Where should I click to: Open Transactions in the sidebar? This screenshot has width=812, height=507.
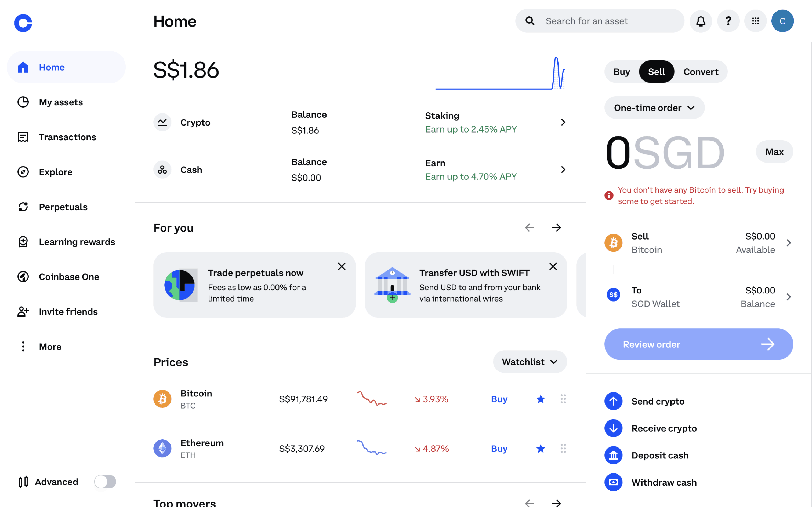click(x=67, y=137)
